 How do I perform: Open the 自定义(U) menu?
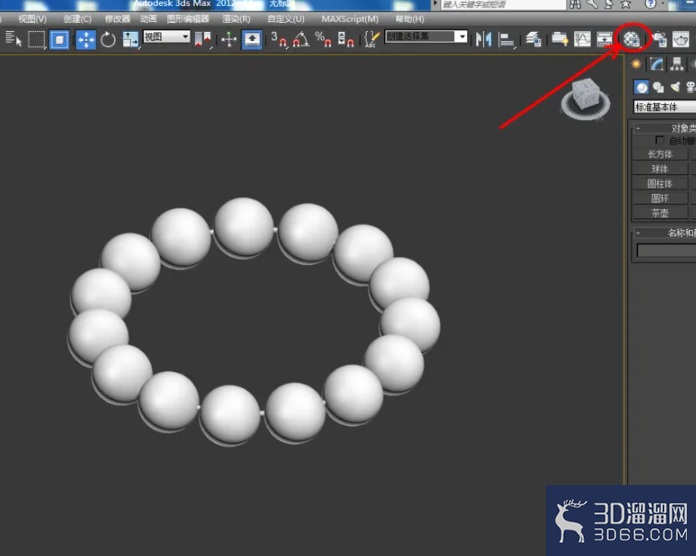point(286,19)
